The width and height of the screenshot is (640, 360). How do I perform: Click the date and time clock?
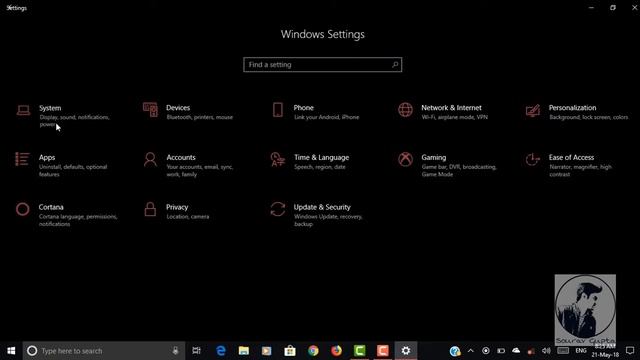point(605,351)
